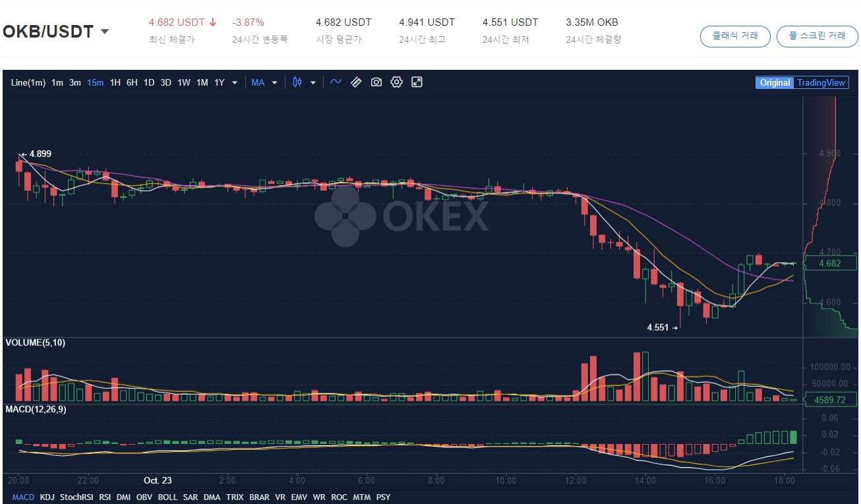The width and height of the screenshot is (861, 504).
Task: Switch to Original chart mode
Action: pyautogui.click(x=775, y=82)
